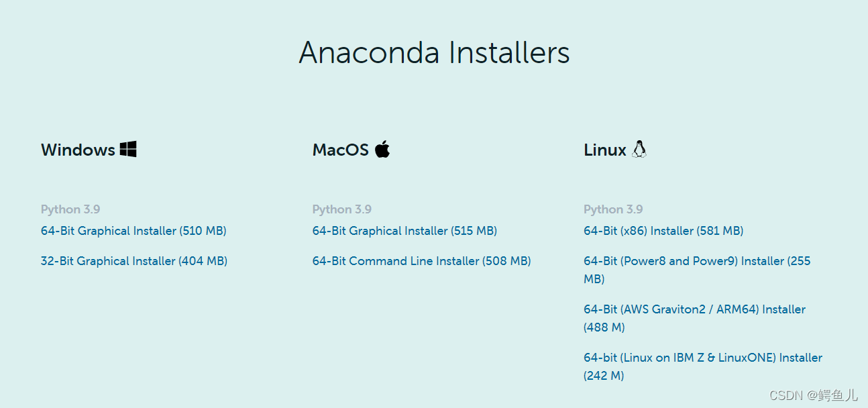Select the Power8 and Power9 Installer link
The height and width of the screenshot is (408, 868).
(696, 261)
